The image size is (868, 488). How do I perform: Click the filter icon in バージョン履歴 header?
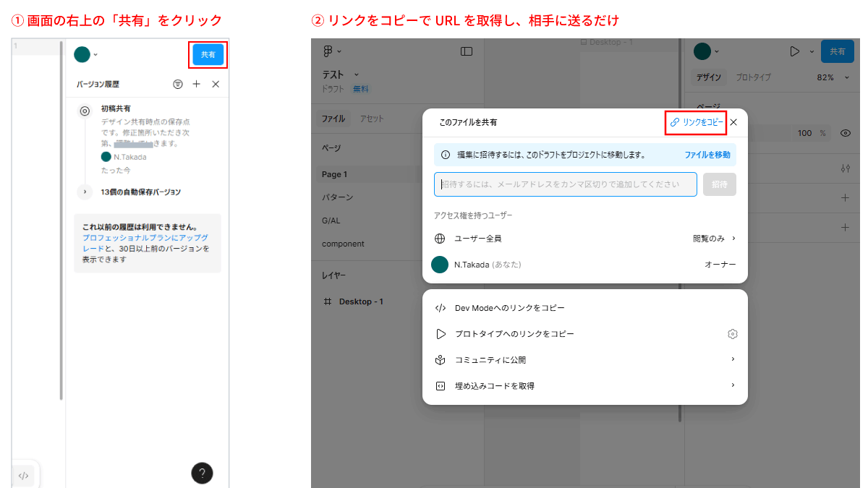pyautogui.click(x=178, y=85)
